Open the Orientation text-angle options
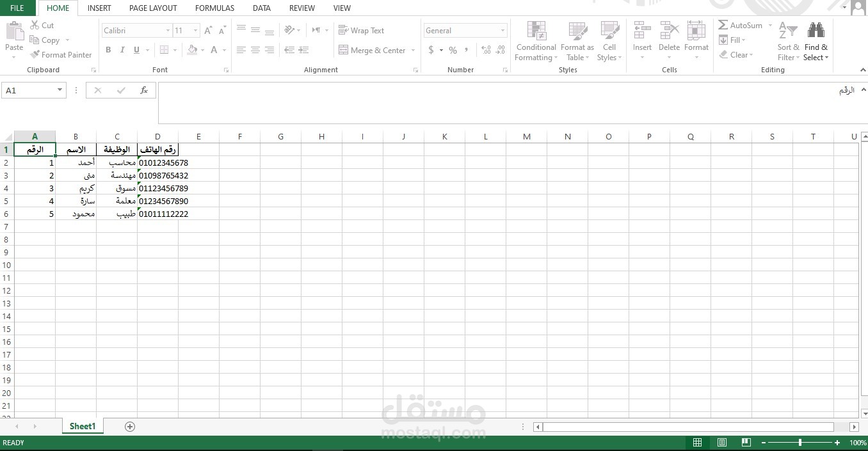This screenshot has width=868, height=451. point(293,30)
